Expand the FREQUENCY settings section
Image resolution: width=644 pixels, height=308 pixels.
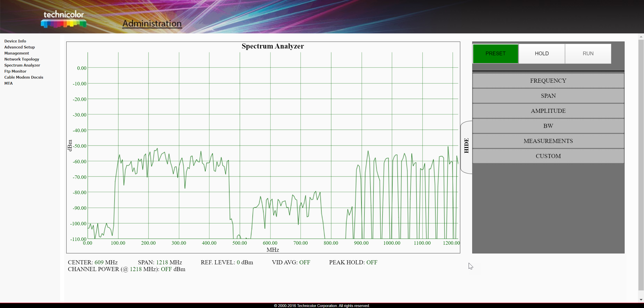tap(548, 81)
